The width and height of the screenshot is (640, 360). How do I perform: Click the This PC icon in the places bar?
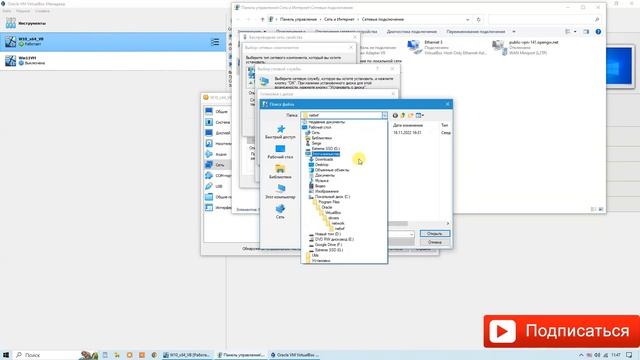click(x=280, y=189)
